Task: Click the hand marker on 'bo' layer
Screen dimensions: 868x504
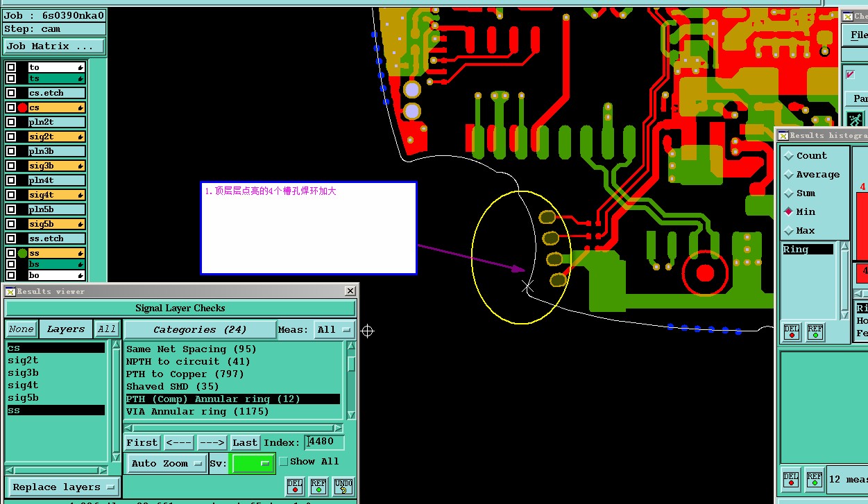Action: [80, 275]
